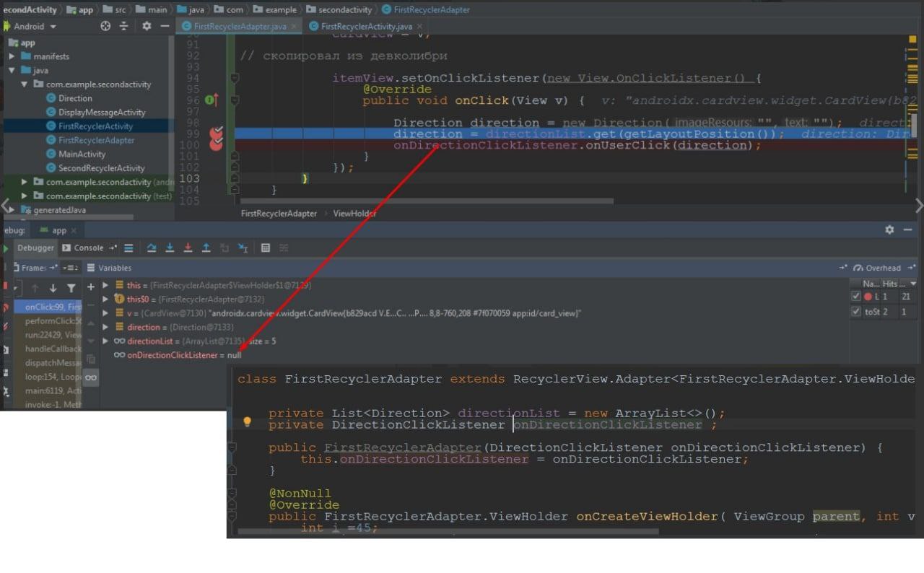Screen dimensions: 924x573
Task: Move down one frame with the down arrow
Action: click(x=53, y=288)
